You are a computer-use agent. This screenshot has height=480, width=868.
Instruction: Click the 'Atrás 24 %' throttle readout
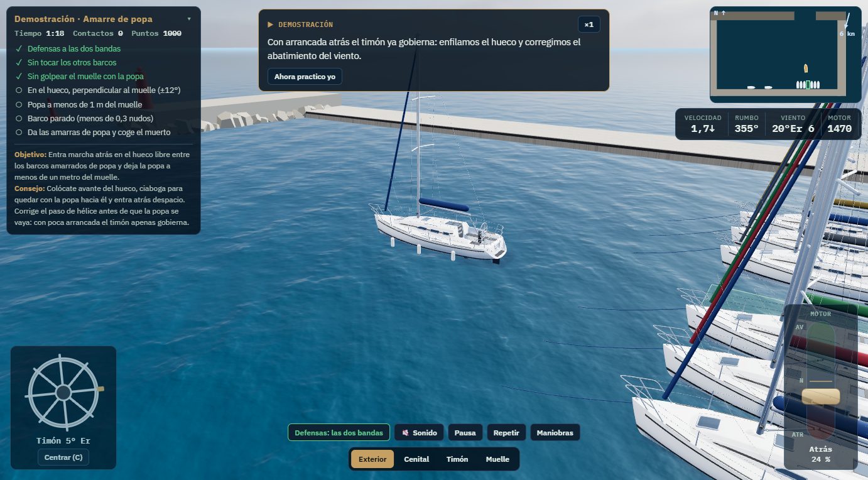[820, 454]
